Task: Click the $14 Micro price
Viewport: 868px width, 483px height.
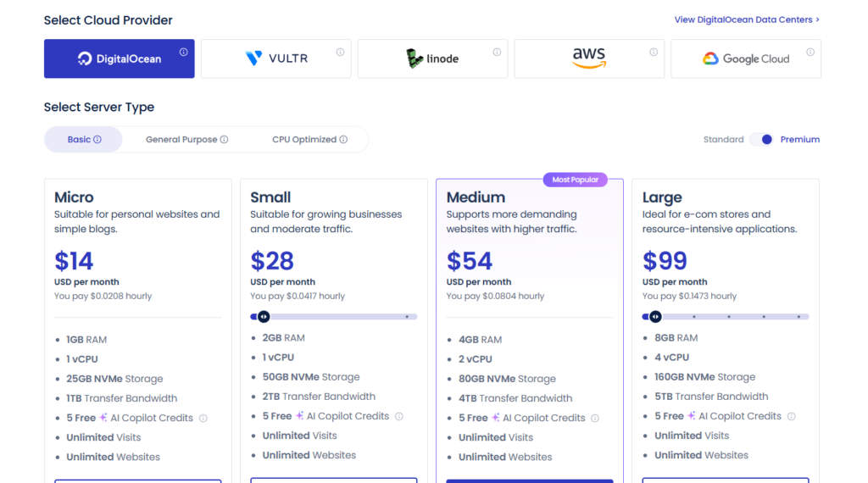Action: (74, 261)
